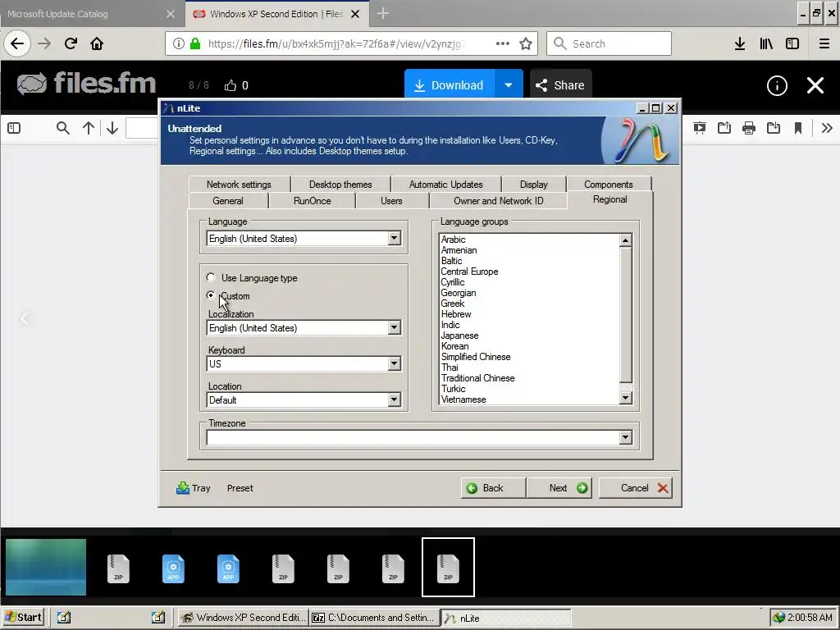The width and height of the screenshot is (840, 630).
Task: Switch to the Network settings tab
Action: tap(239, 185)
